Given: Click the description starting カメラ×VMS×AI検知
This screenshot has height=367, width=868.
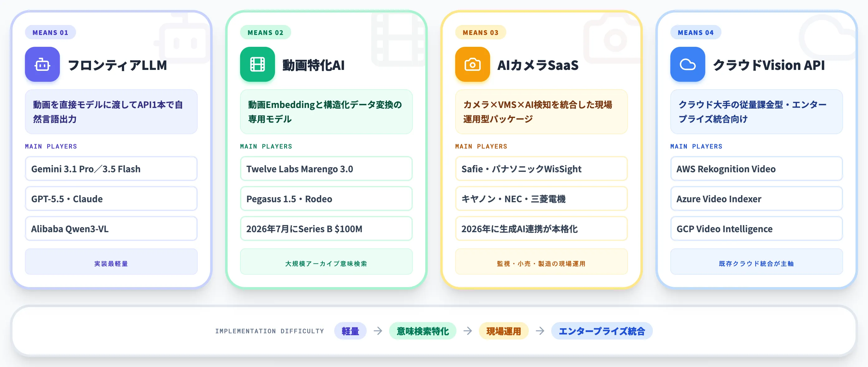Looking at the screenshot, I should pos(541,112).
